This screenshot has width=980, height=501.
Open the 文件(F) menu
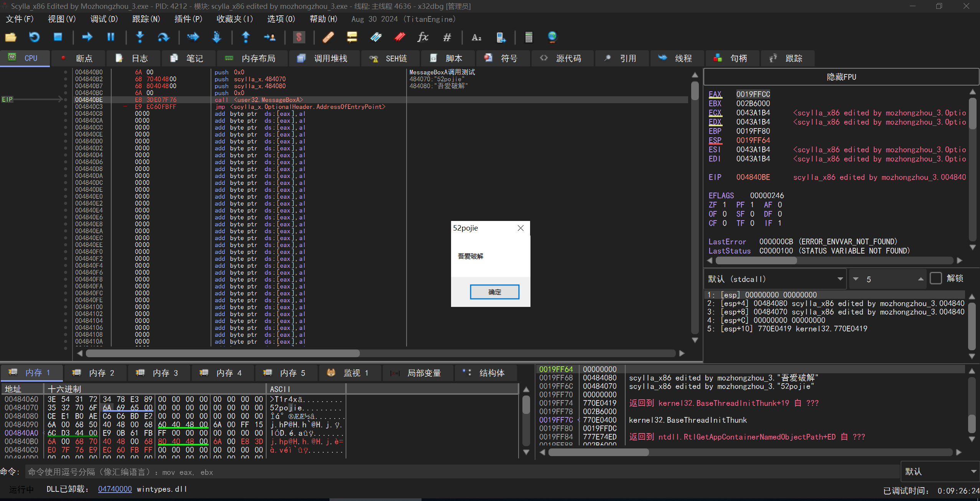20,19
